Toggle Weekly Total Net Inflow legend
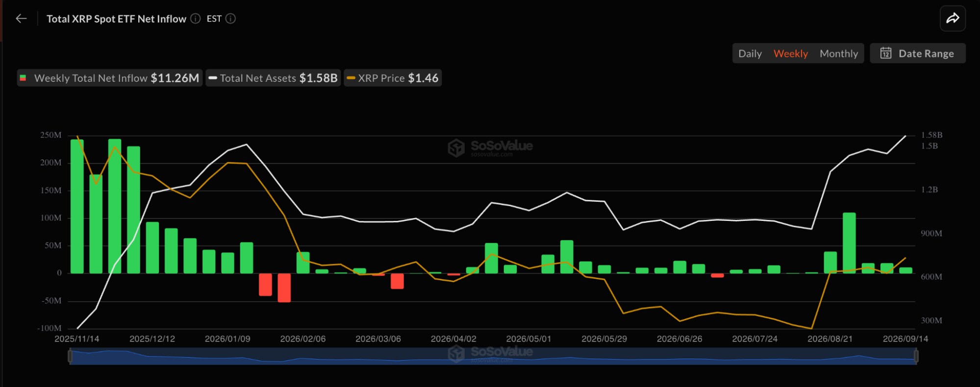Viewport: 980px width, 387px height. tap(110, 78)
